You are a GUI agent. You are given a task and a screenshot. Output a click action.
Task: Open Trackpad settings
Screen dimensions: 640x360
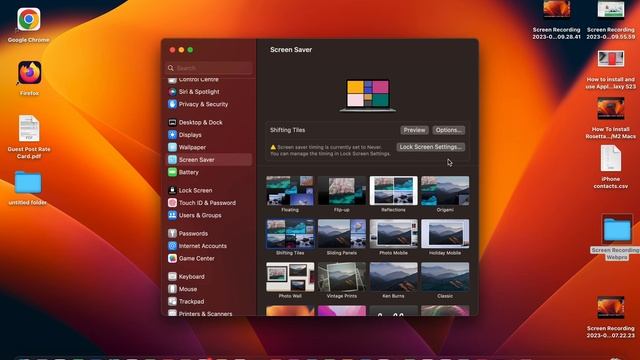[x=209, y=301]
